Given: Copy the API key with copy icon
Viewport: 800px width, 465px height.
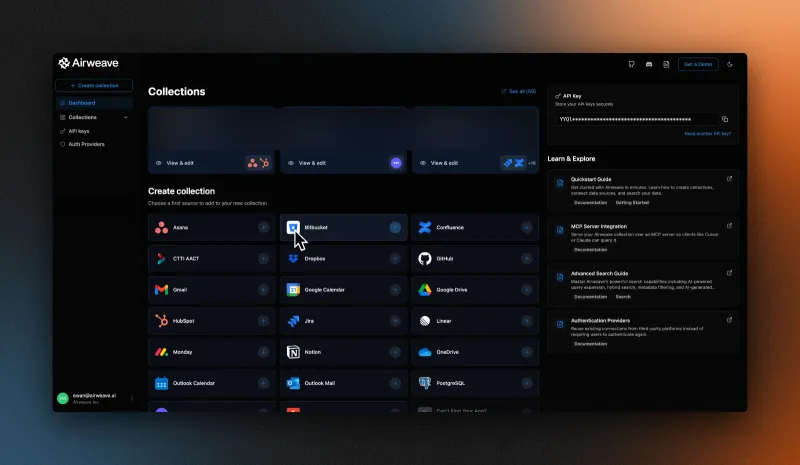Looking at the screenshot, I should (x=725, y=119).
